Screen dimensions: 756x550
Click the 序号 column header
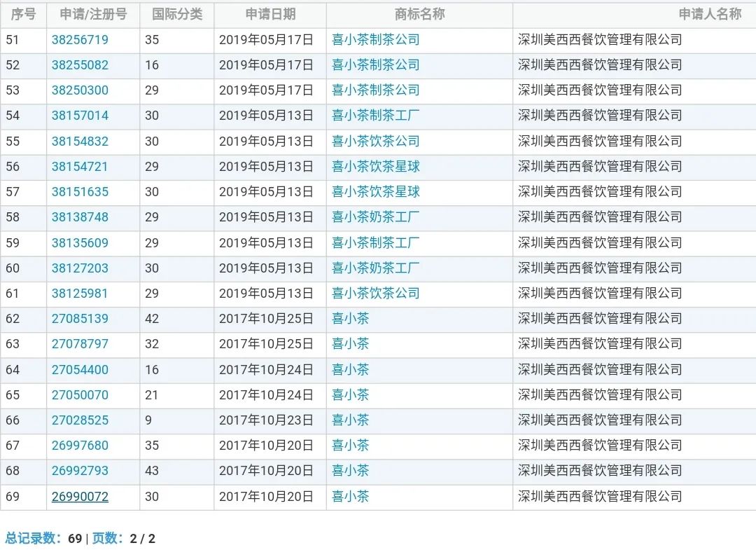point(23,15)
